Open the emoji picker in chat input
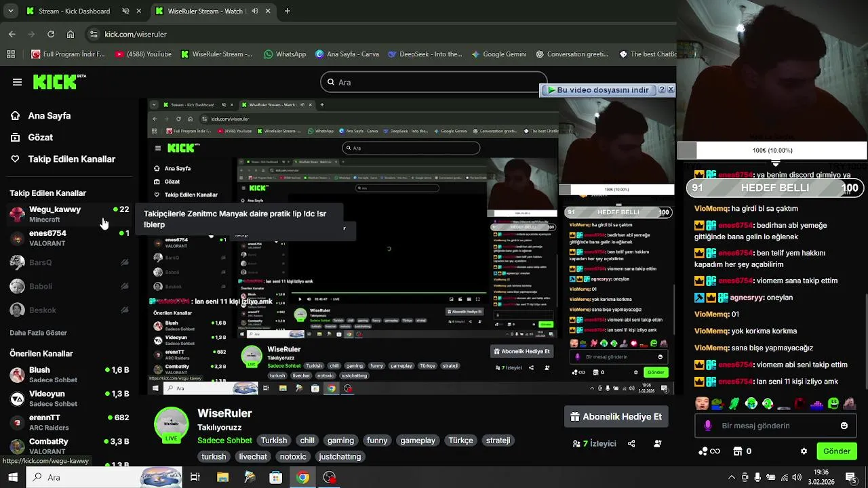868x488 pixels. (x=844, y=426)
